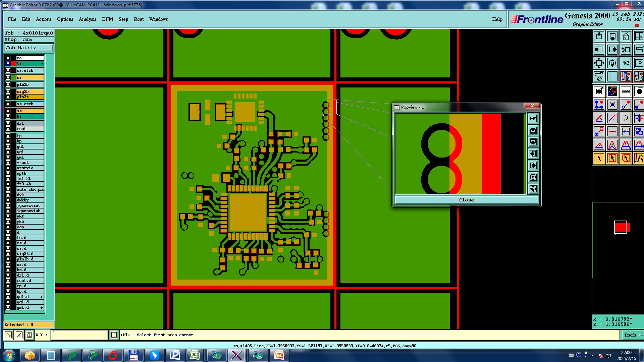Open the DFM menu
This screenshot has height=362, width=644.
(x=107, y=19)
